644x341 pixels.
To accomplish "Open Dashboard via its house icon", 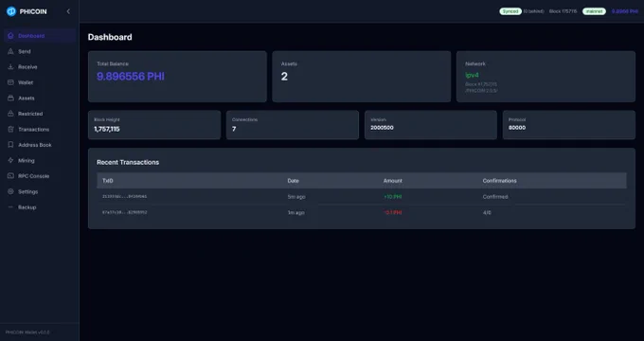I will pos(10,36).
